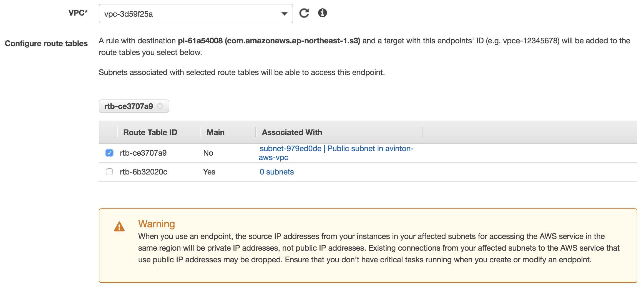Screen dimensions: 644x289
Task: Select the rtb-ce3707a9 row text
Action: [143, 153]
